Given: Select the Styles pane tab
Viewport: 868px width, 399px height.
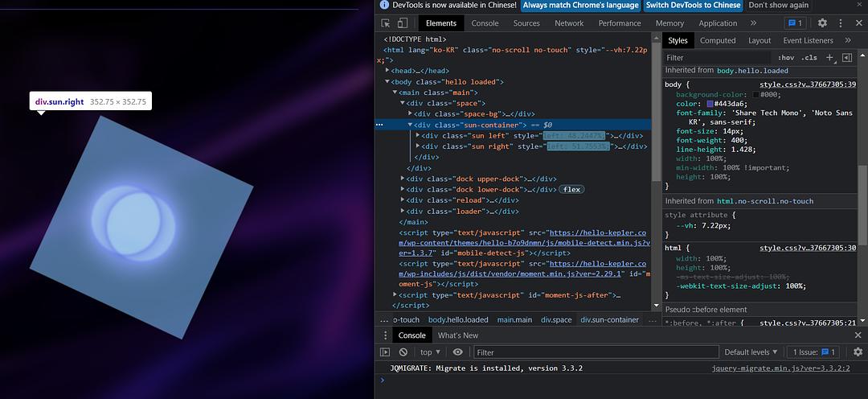Looking at the screenshot, I should coord(678,40).
